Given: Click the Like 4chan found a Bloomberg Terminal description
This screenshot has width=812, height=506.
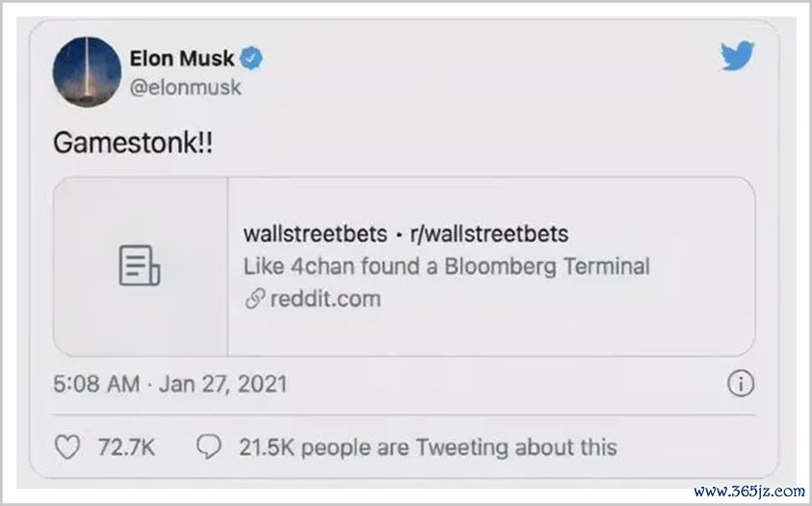Looking at the screenshot, I should [x=446, y=267].
